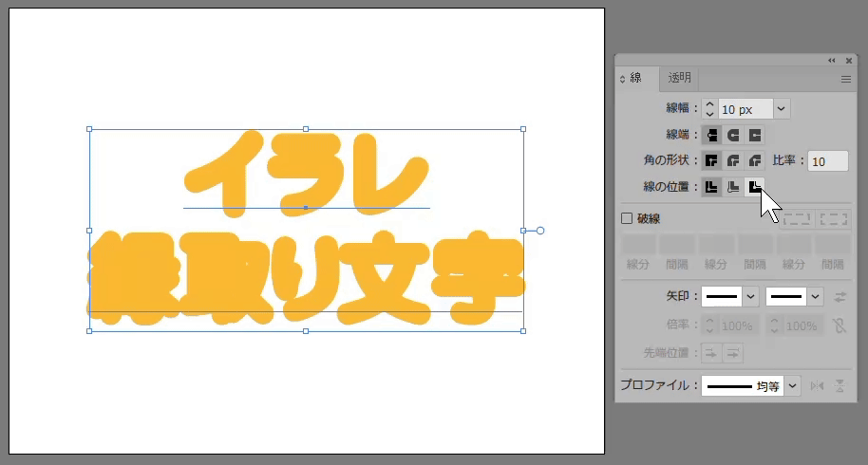Select the round cap stroke end icon

[733, 135]
